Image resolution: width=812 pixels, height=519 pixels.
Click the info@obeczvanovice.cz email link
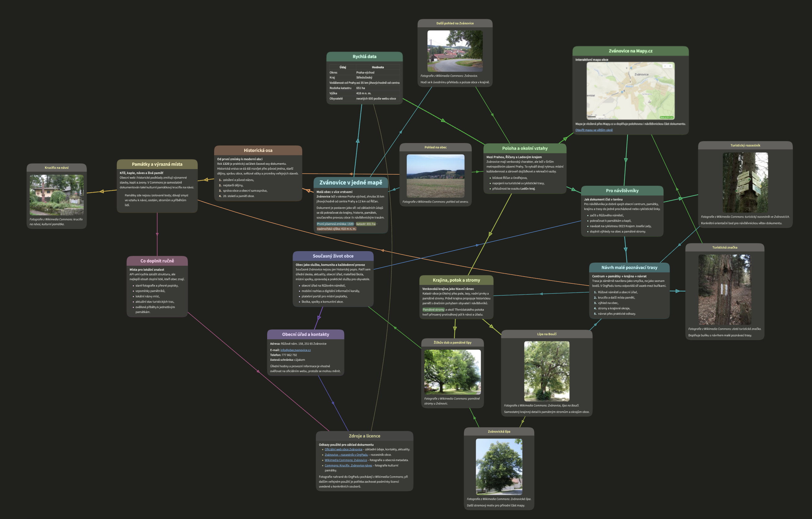click(x=295, y=350)
